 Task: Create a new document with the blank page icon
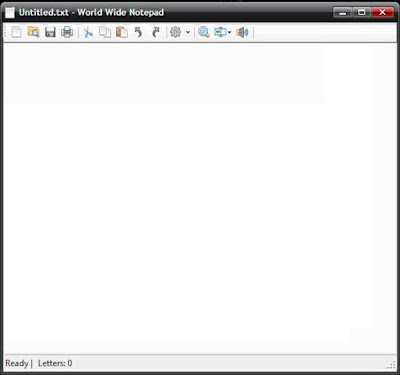16,32
